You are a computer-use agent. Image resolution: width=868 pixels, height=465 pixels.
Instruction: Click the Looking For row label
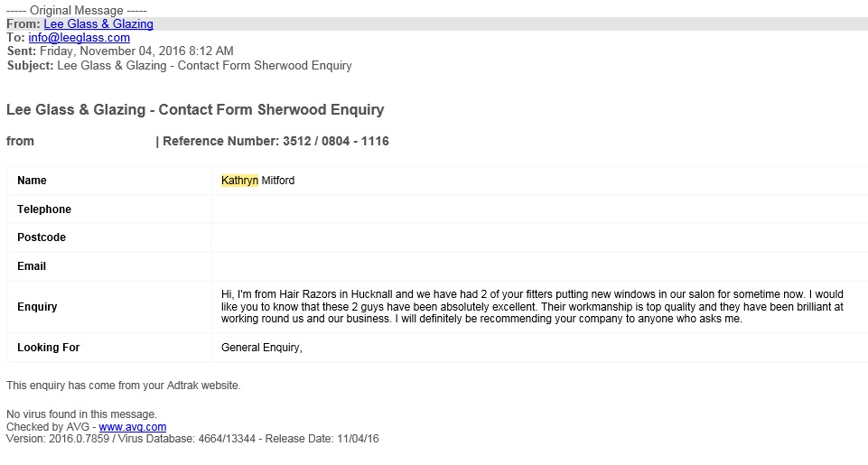click(49, 348)
